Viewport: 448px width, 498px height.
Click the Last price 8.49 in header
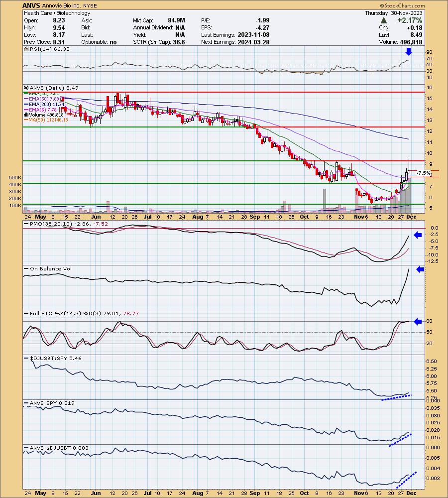click(x=416, y=35)
